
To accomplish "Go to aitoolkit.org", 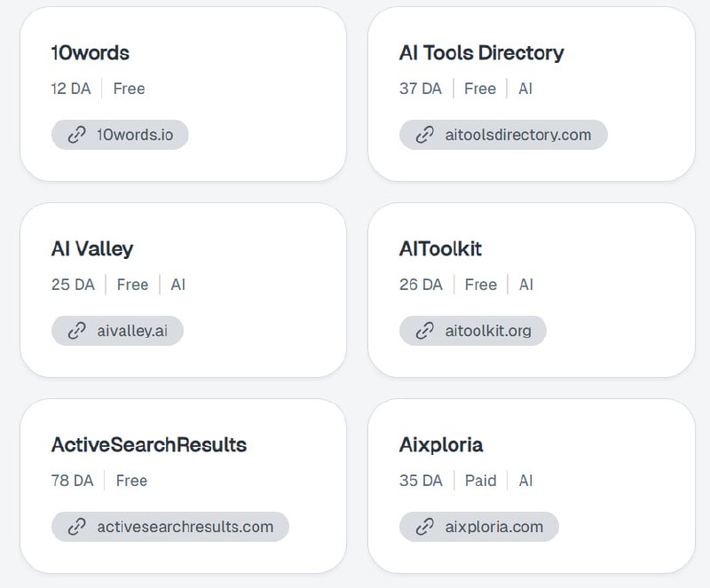I will (x=488, y=331).
